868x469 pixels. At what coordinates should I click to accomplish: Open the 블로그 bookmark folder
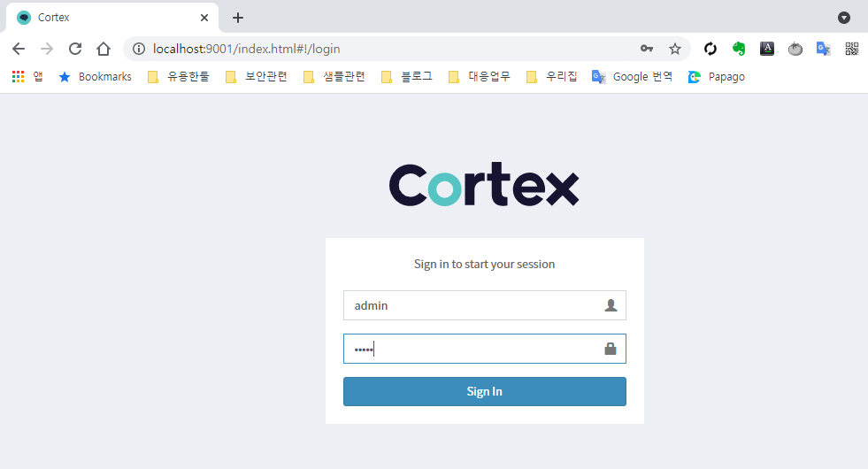[x=407, y=76]
